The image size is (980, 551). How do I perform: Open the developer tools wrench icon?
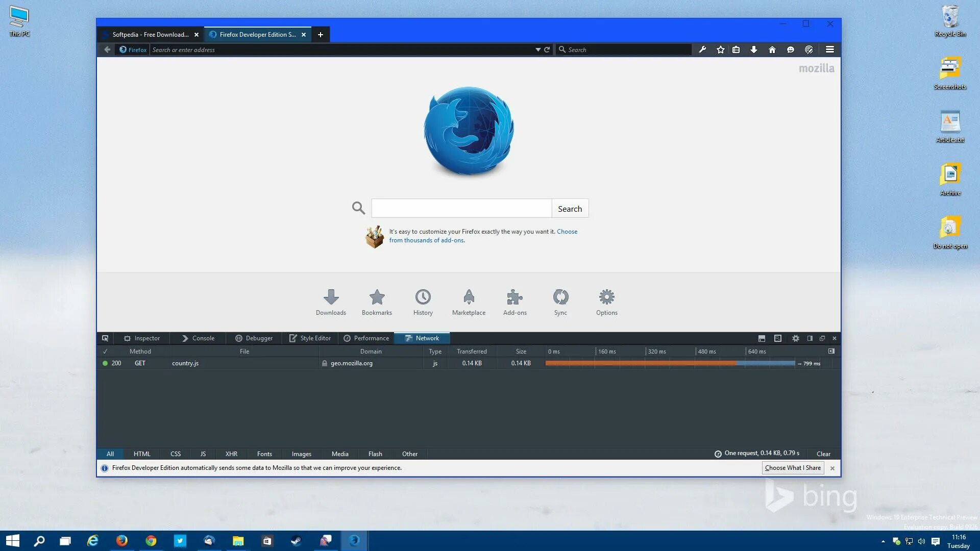pyautogui.click(x=702, y=49)
